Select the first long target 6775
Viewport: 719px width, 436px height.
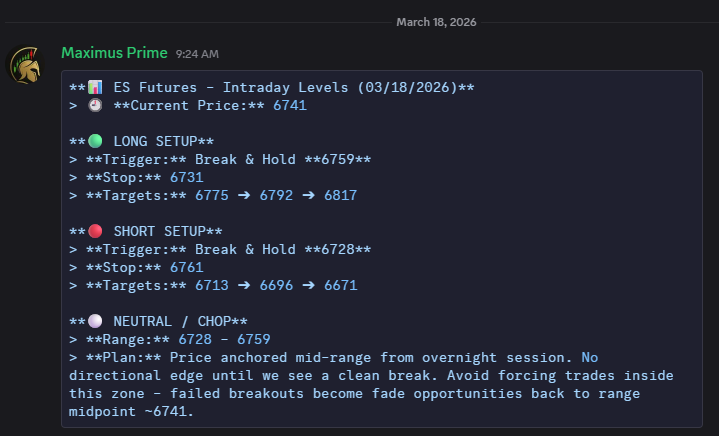point(212,195)
